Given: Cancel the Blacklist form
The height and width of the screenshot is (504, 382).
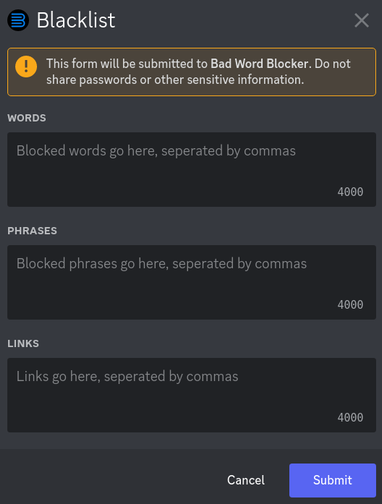Looking at the screenshot, I should click(246, 480).
